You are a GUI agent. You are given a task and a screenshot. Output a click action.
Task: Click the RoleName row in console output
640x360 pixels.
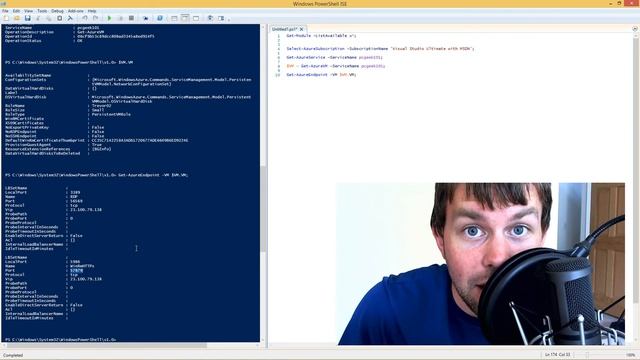click(58, 106)
